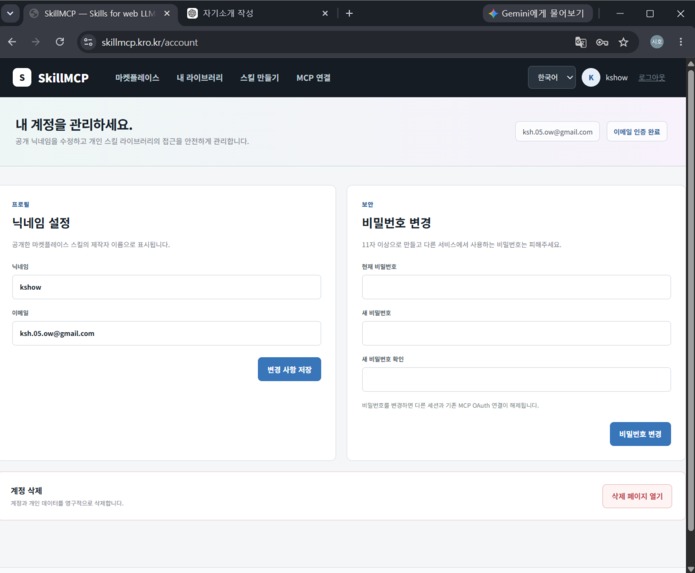The width and height of the screenshot is (695, 573).
Task: Bookmark this page with the star icon
Action: (x=623, y=42)
